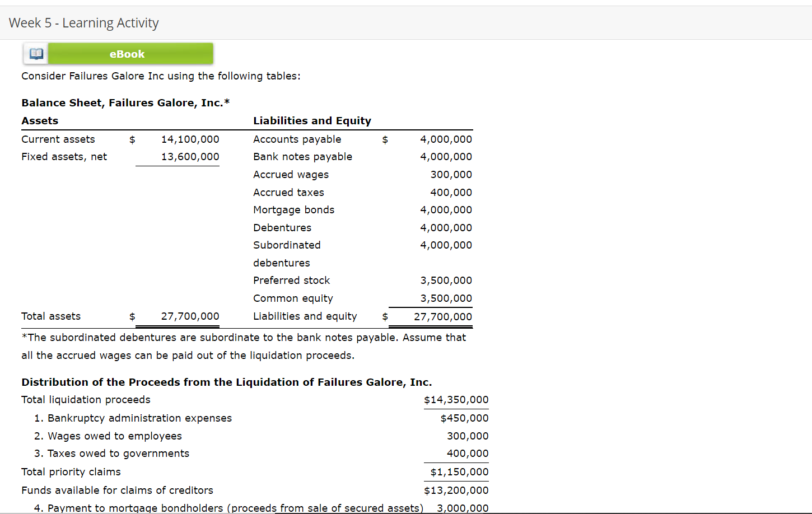The image size is (812, 514).
Task: Click the 3,500,000 amount beside Preferred stock
Action: click(x=446, y=281)
